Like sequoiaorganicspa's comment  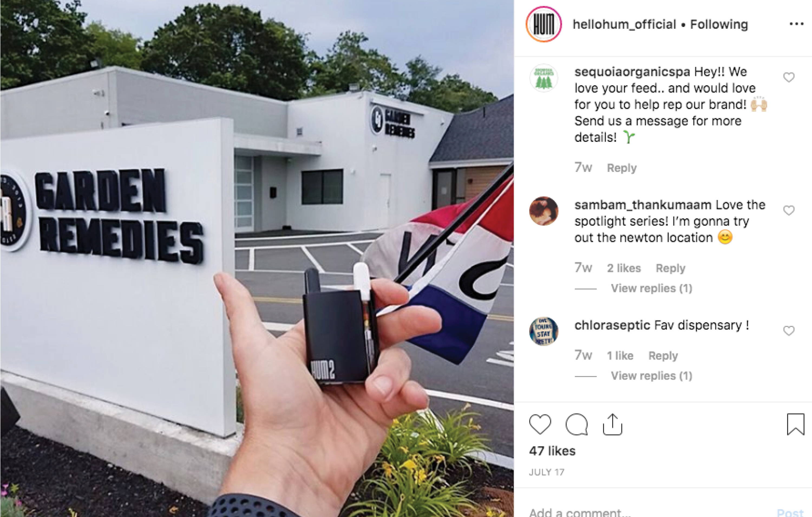tap(789, 77)
